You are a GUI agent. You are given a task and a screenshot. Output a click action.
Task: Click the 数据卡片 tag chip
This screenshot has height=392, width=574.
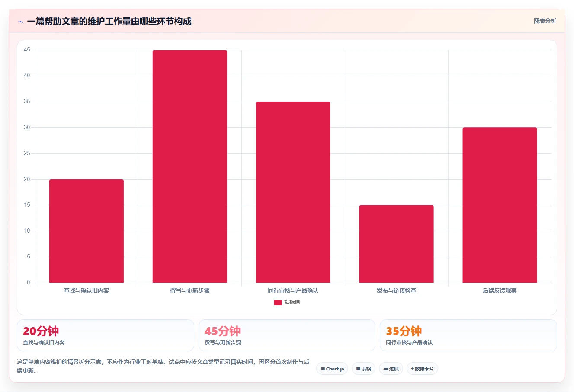click(422, 369)
